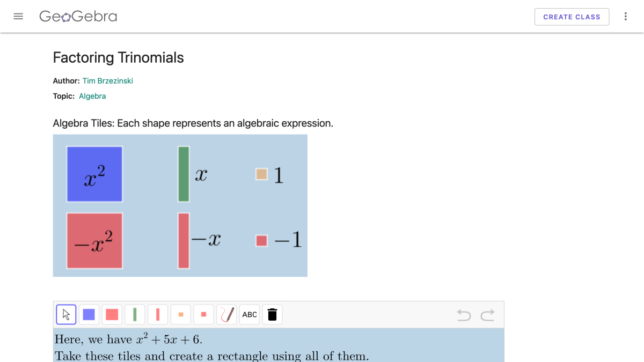
Task: Open the Algebra topic link
Action: point(92,95)
